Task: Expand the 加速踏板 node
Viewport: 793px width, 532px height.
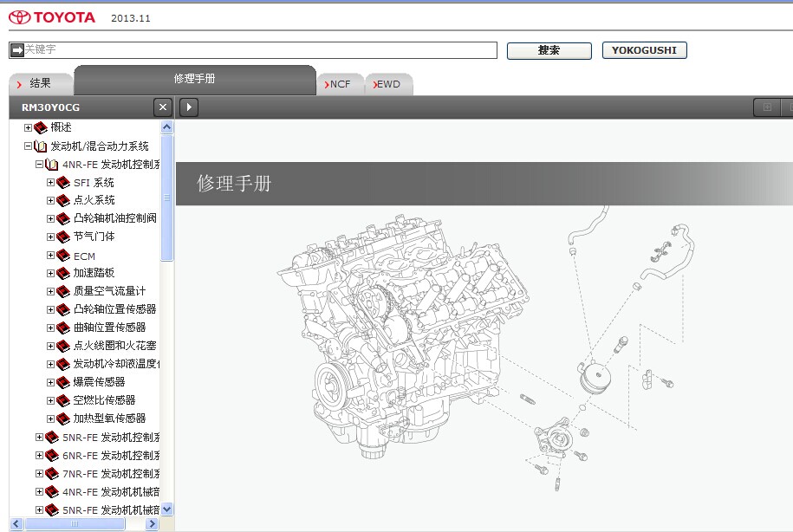Action: click(x=50, y=274)
